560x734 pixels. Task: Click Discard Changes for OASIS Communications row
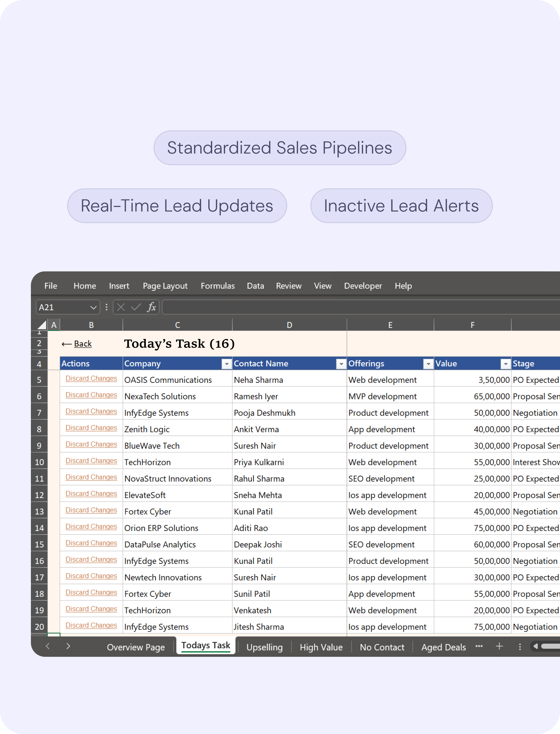click(x=91, y=378)
